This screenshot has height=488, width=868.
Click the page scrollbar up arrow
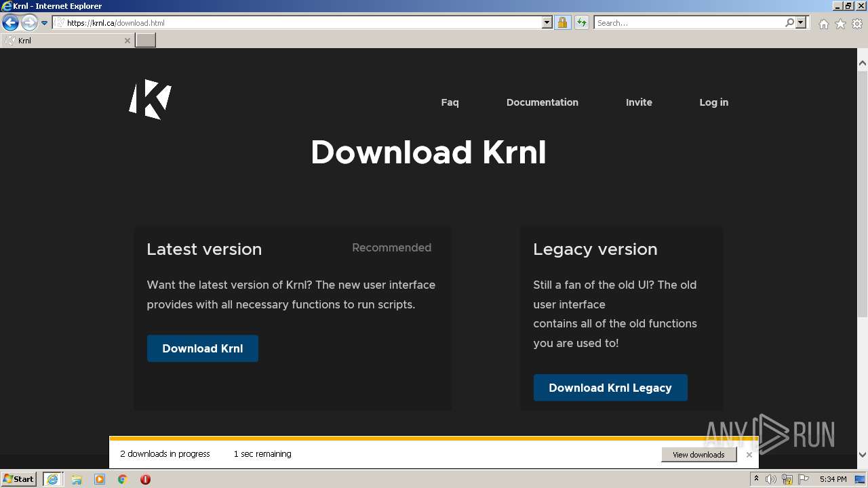863,64
